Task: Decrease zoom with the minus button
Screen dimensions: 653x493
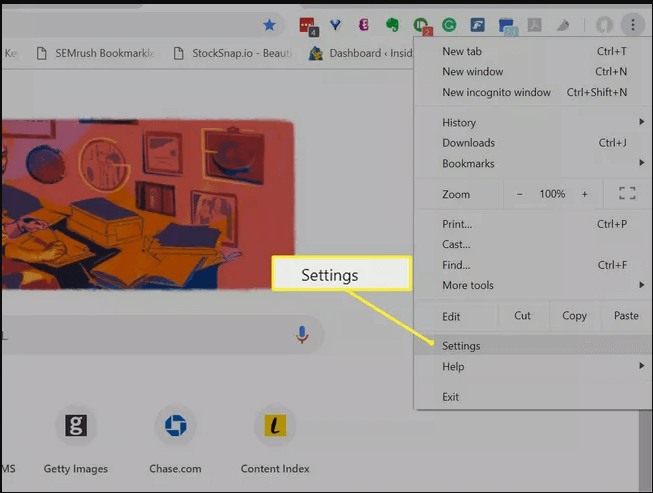Action: coord(520,194)
